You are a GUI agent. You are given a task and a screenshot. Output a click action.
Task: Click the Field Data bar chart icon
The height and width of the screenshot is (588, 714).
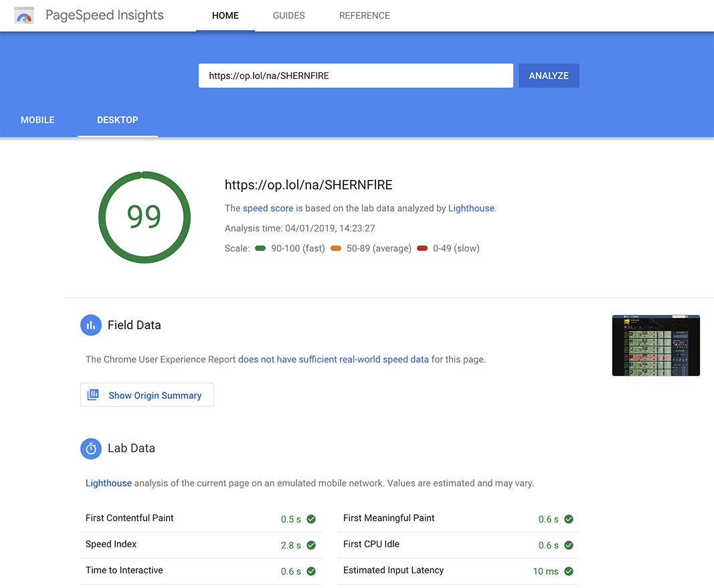tap(91, 325)
